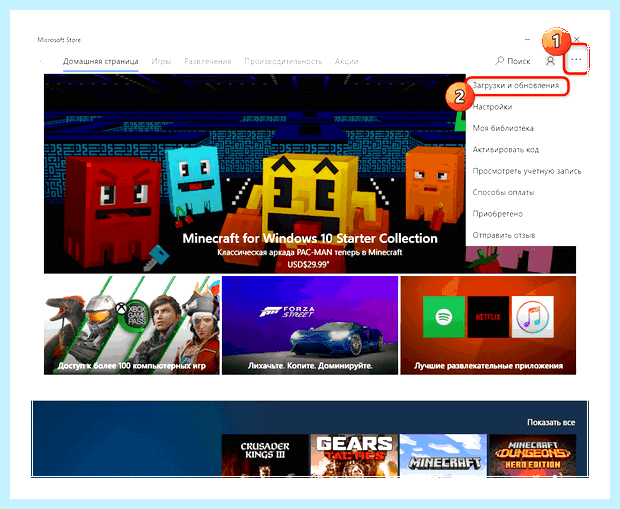Open Crusader Kings III game tile

pyautogui.click(x=265, y=455)
